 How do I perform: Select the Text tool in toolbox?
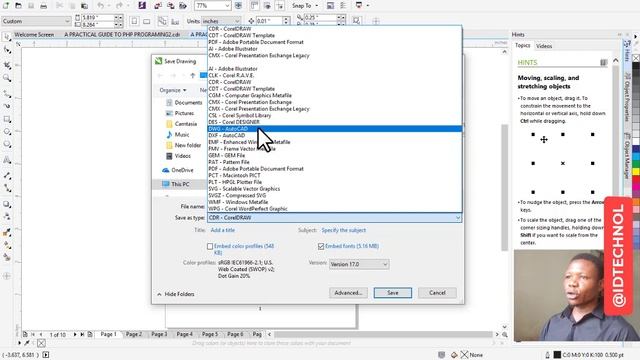[x=7, y=160]
